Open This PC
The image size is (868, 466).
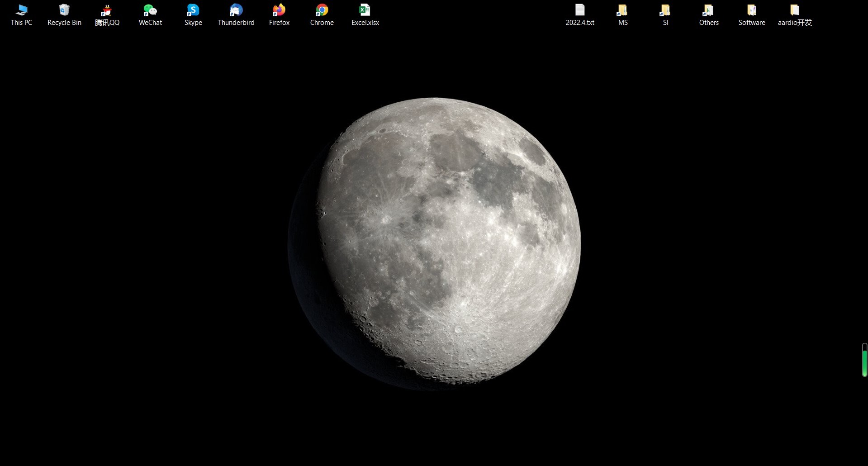pyautogui.click(x=21, y=10)
